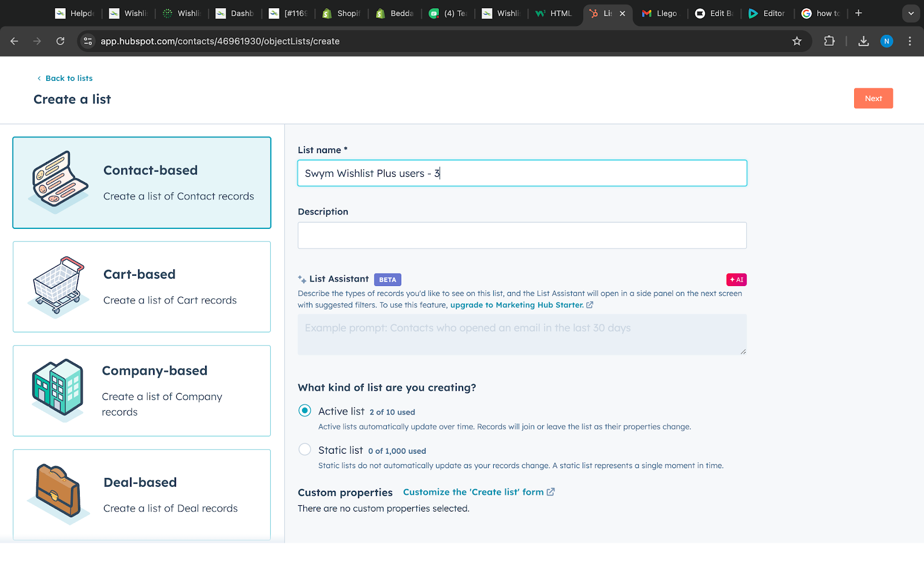924x578 pixels.
Task: Click 'There are no custom properties selected.'
Action: (383, 509)
